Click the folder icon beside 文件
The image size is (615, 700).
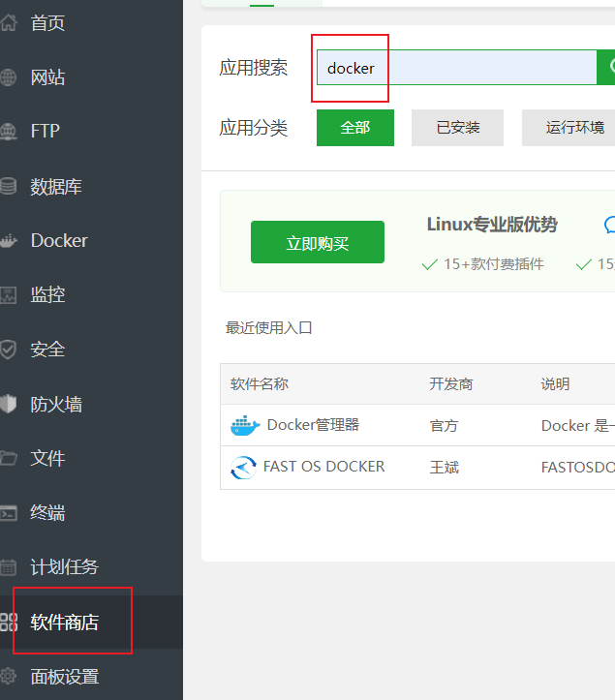pos(8,459)
